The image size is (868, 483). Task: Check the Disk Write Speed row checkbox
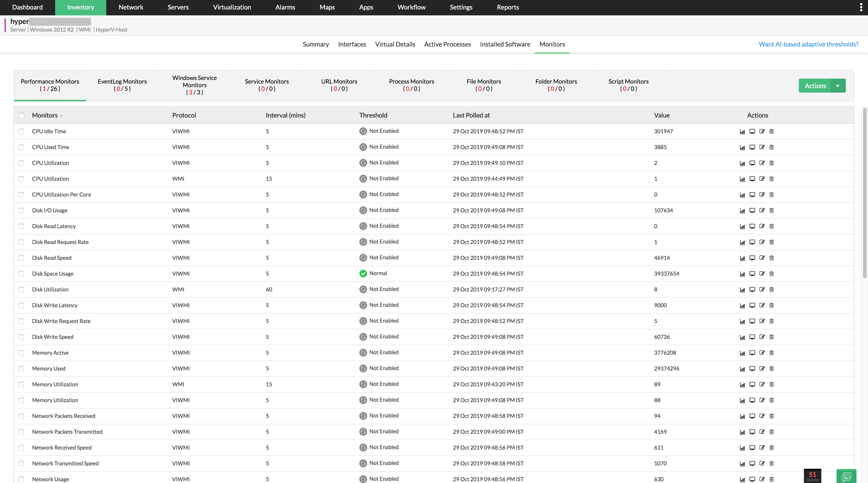21,337
